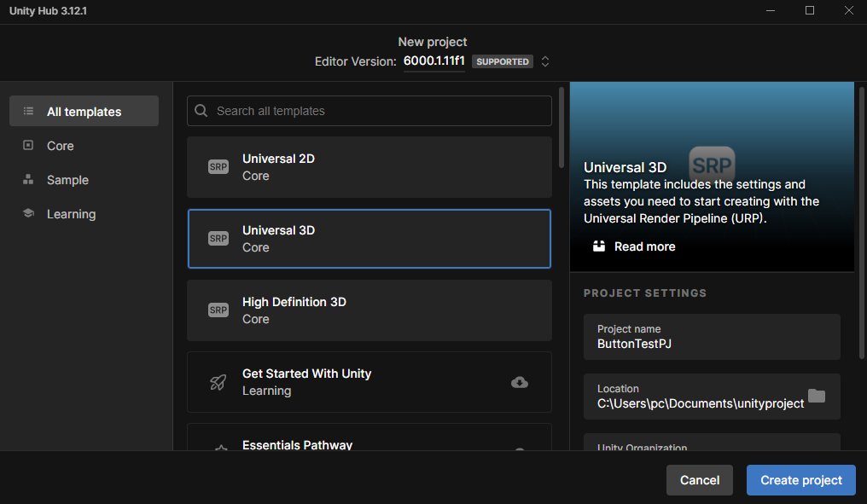Select the All templates category
The image size is (867, 504).
[84, 111]
